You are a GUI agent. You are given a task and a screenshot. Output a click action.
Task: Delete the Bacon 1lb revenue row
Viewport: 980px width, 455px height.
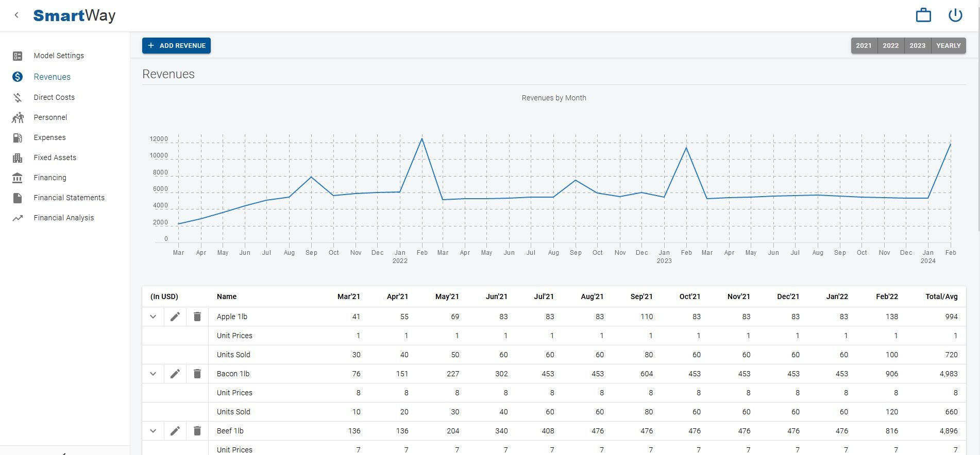coord(197,374)
